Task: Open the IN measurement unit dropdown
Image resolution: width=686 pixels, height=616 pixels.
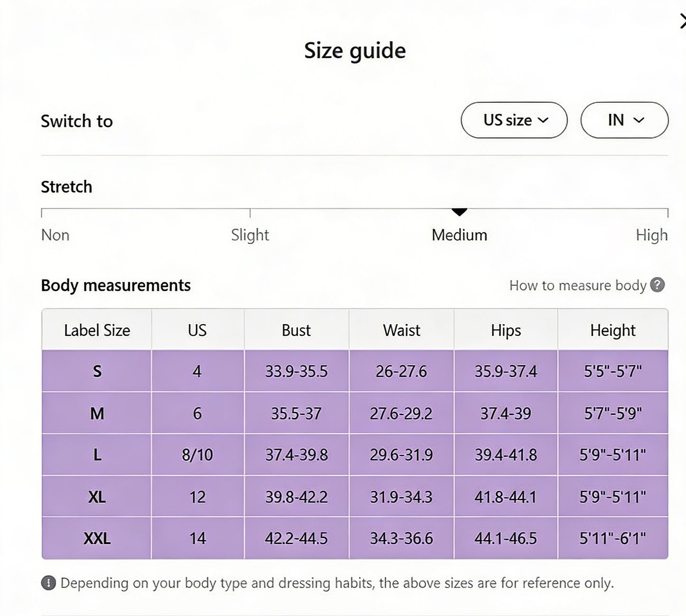Action: coord(624,120)
